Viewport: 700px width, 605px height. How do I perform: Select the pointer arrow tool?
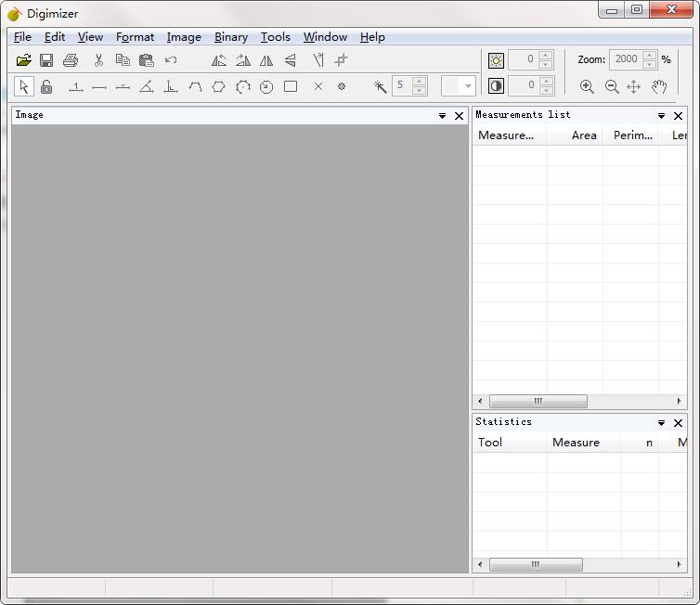[x=24, y=86]
